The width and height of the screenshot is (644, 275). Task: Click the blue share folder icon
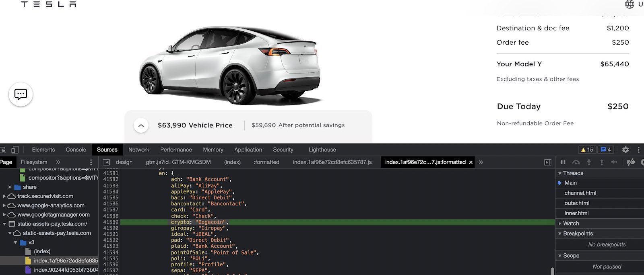click(x=18, y=187)
